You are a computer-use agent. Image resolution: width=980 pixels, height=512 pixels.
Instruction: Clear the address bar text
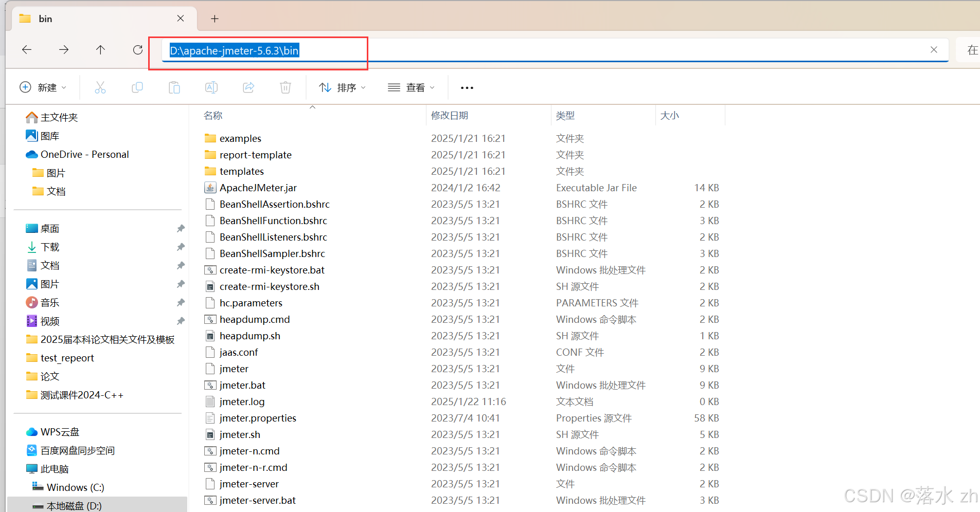[934, 50]
